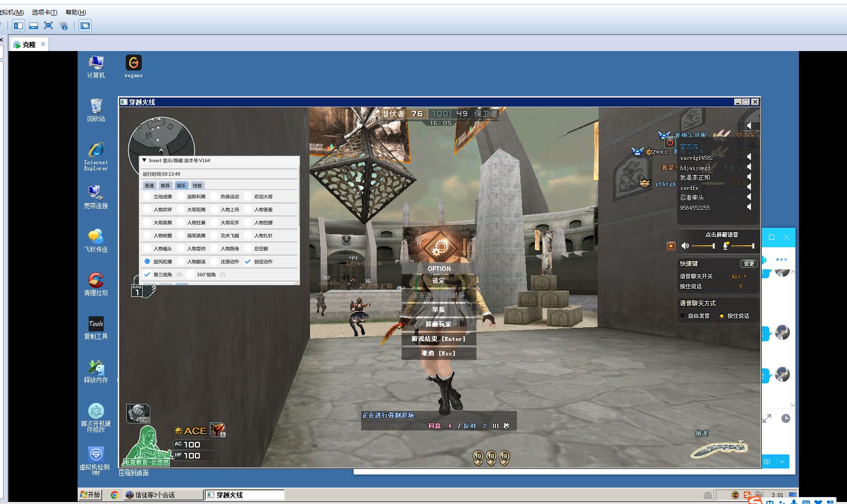Click the 开始 Start button
Screen dimensions: 847x504
pyautogui.click(x=90, y=495)
